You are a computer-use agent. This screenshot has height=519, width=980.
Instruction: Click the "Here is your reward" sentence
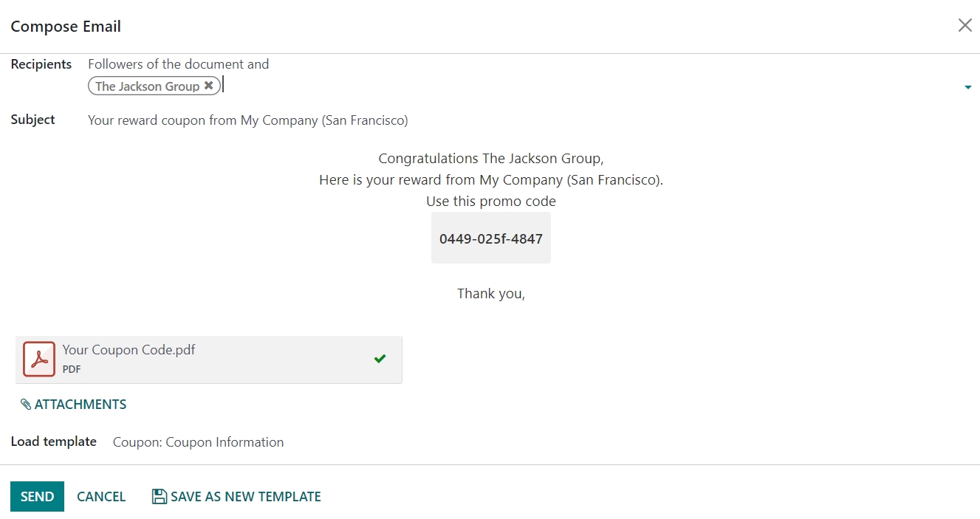(x=491, y=179)
